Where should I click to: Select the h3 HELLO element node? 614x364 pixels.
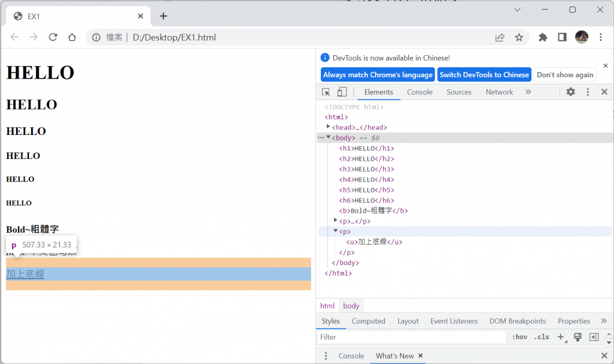point(366,169)
